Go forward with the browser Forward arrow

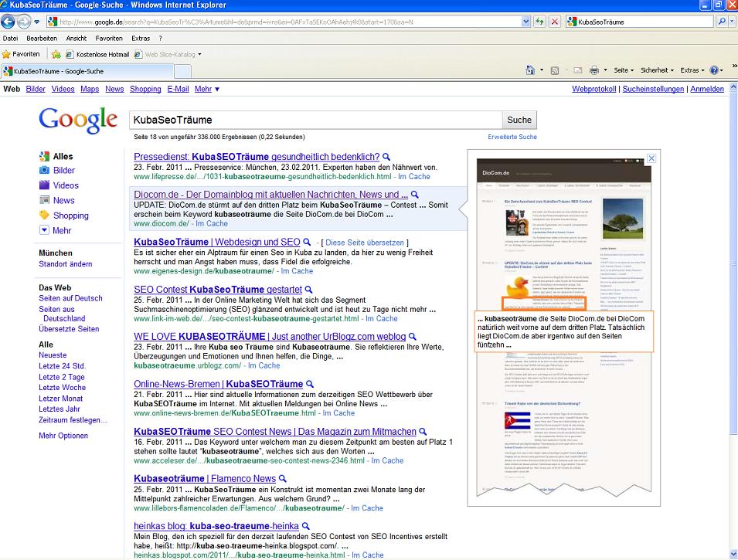click(23, 22)
